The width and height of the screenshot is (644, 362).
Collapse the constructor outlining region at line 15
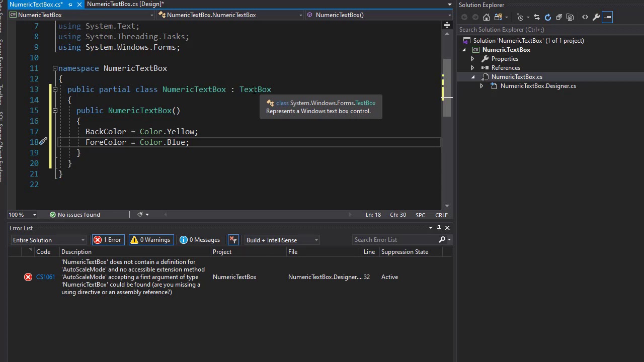[55, 110]
